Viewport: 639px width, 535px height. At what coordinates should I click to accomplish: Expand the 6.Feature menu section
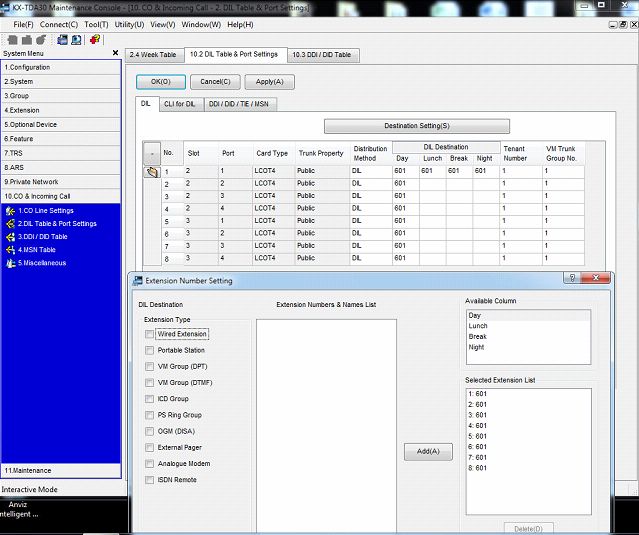(x=61, y=139)
